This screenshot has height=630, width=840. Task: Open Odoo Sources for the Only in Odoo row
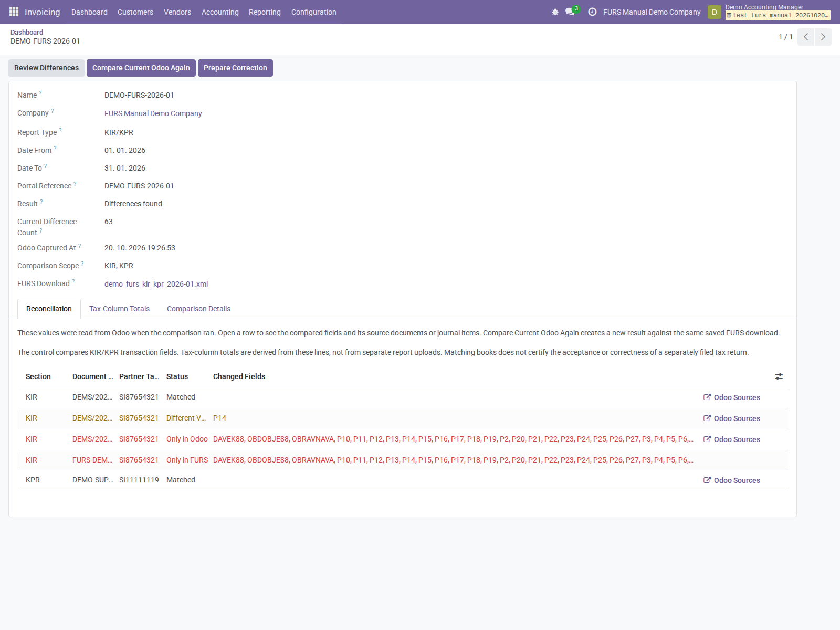tap(732, 439)
